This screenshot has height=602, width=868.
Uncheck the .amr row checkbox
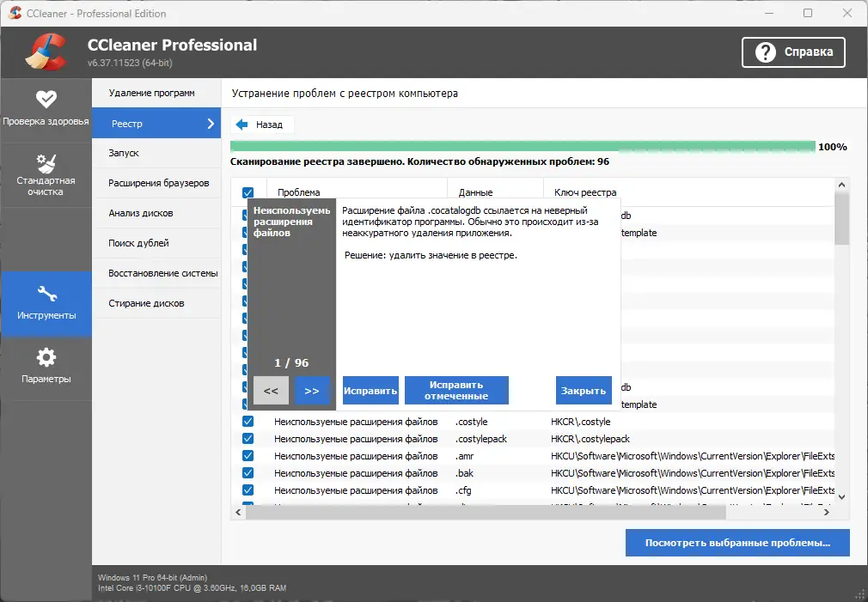(x=248, y=456)
